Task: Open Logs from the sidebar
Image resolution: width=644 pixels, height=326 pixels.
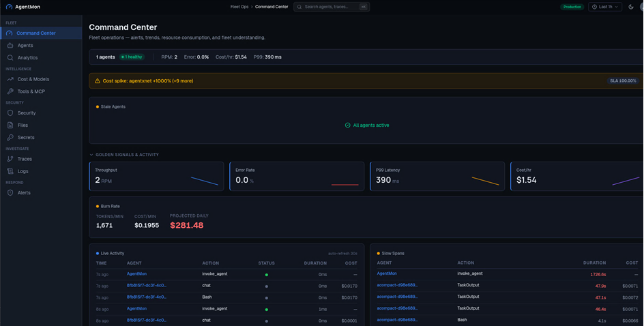Action: pyautogui.click(x=23, y=171)
